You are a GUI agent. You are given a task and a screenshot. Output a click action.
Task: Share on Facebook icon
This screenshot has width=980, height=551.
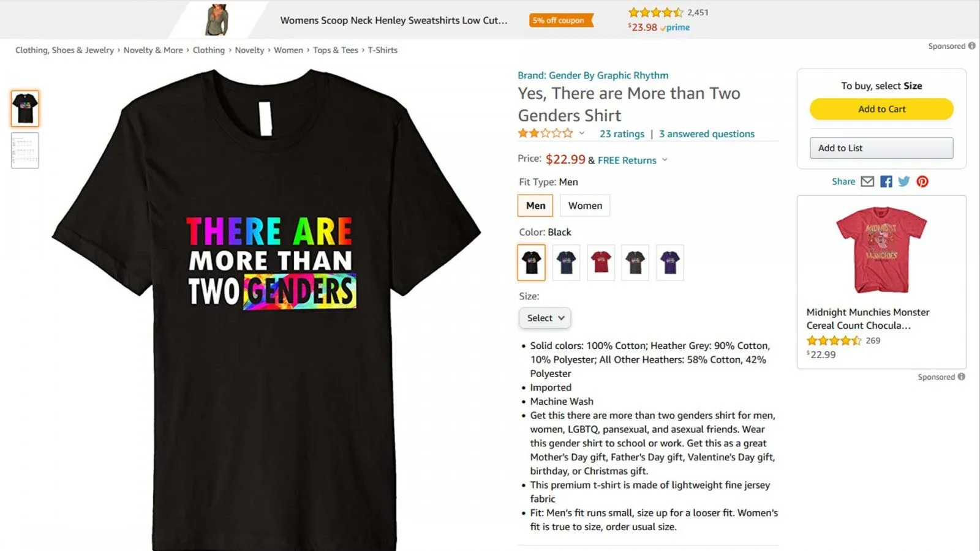(886, 181)
